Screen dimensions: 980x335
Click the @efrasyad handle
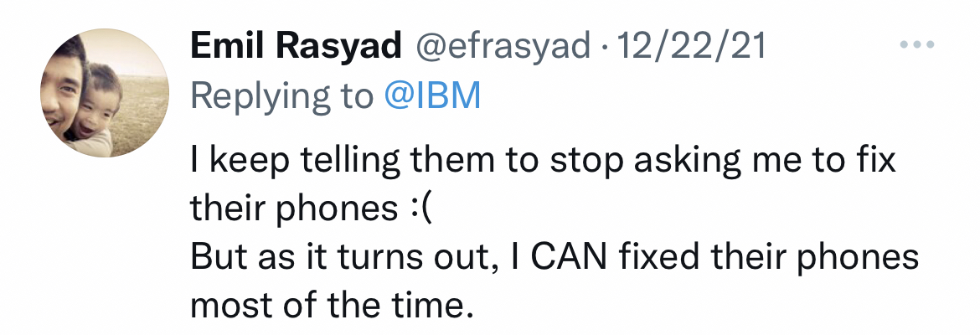[x=503, y=47]
